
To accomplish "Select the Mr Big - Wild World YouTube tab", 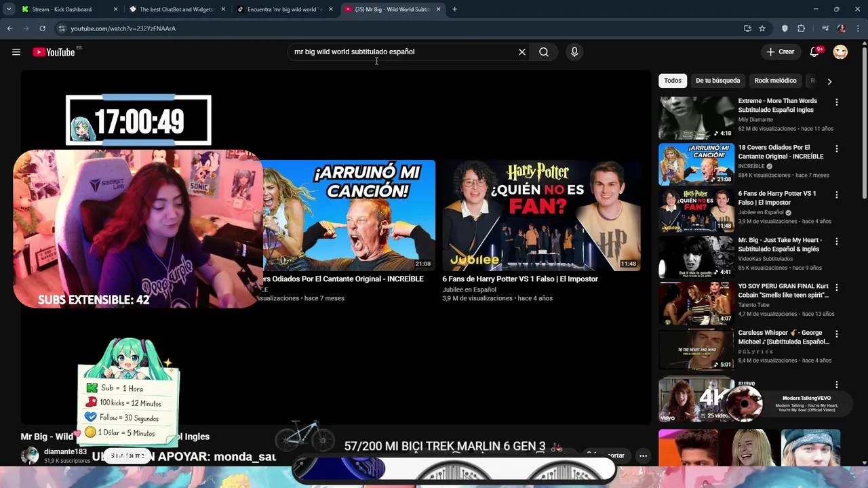I will [x=392, y=9].
